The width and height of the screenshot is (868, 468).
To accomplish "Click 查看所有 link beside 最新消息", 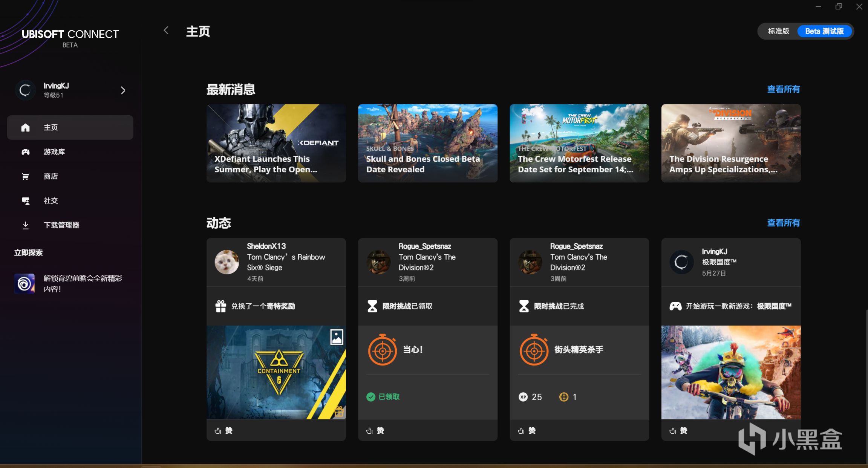I will 783,89.
